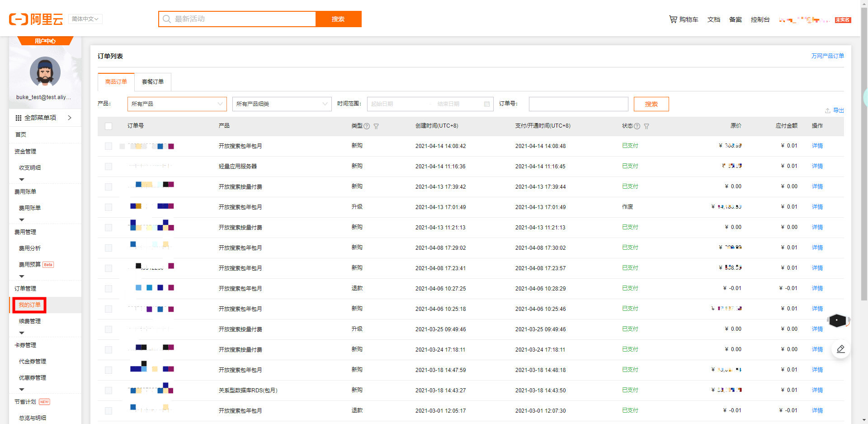Image resolution: width=868 pixels, height=424 pixels.
Task: Open 首页 in the sidebar
Action: pos(21,135)
